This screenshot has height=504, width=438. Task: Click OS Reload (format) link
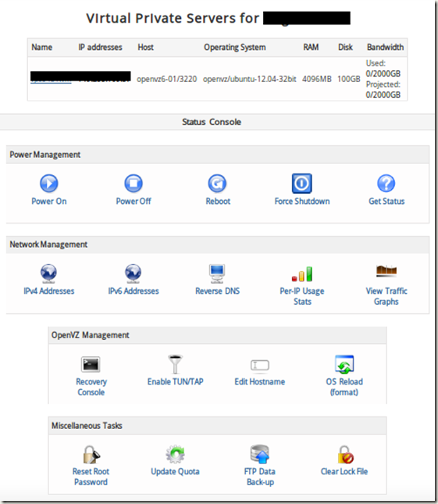point(344,387)
